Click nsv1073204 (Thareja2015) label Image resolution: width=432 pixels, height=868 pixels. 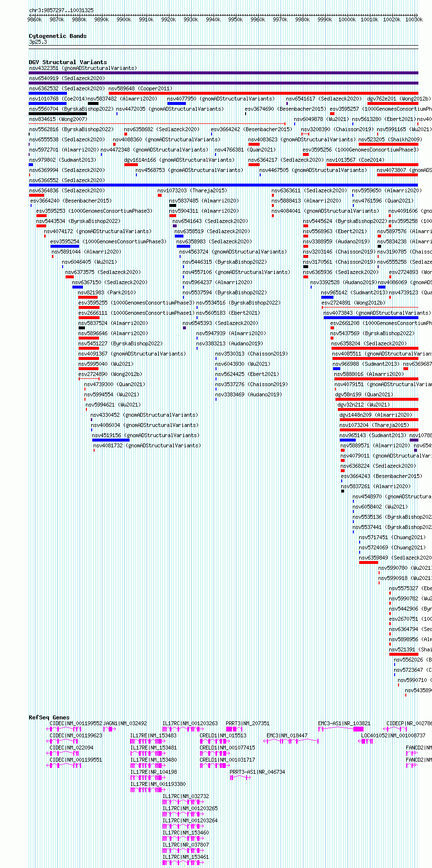click(x=374, y=425)
